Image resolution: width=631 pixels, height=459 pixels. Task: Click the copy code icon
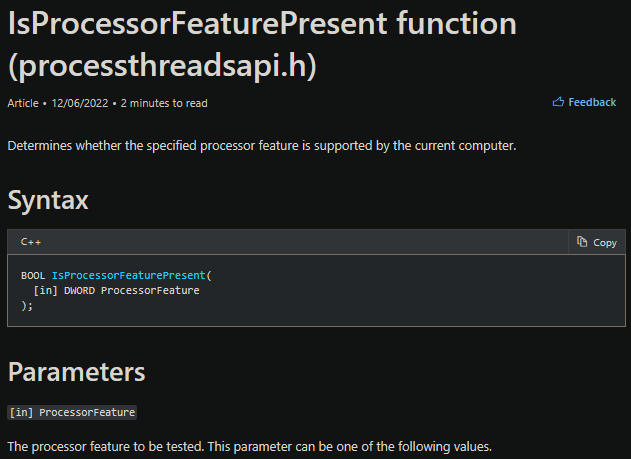[x=583, y=242]
